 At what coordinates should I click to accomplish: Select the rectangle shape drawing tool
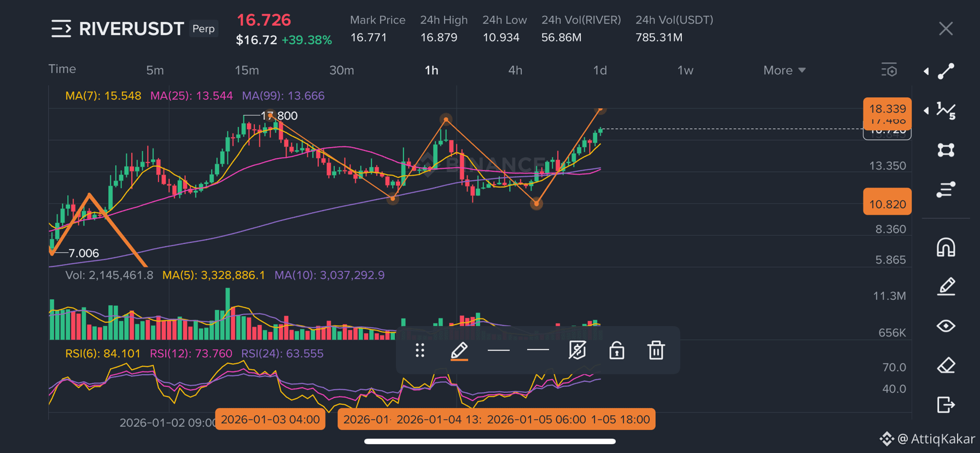pyautogui.click(x=946, y=150)
